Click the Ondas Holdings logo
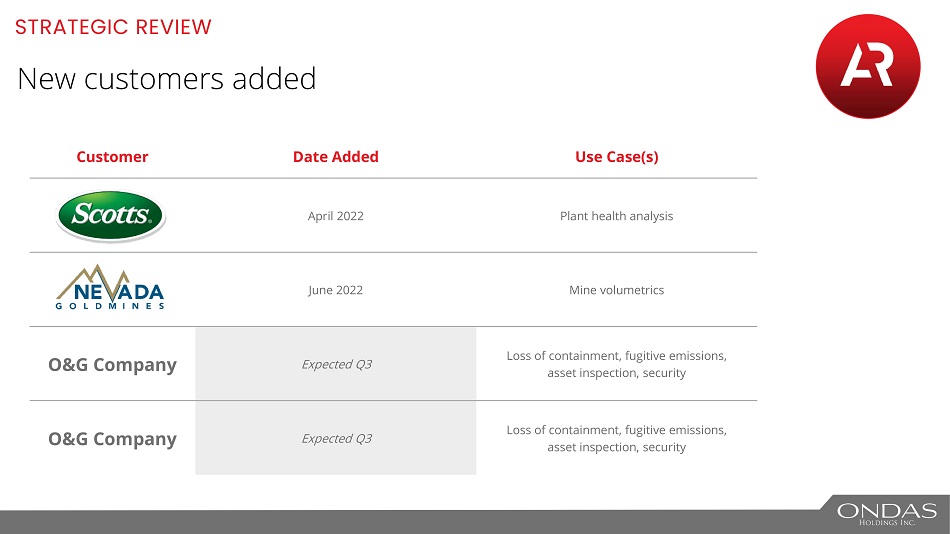This screenshot has height=534, width=950. (x=888, y=514)
